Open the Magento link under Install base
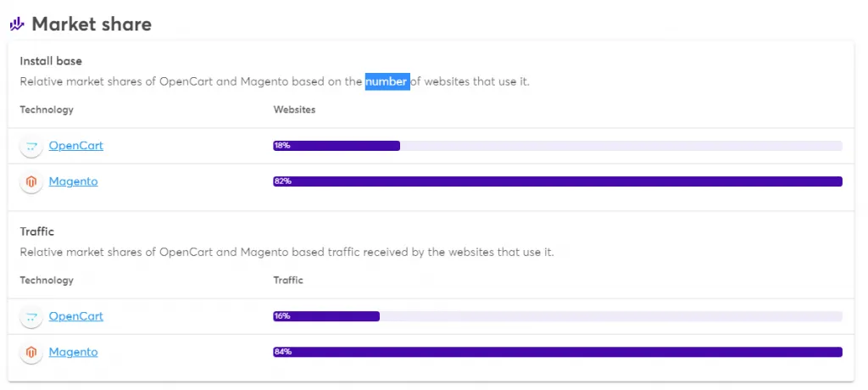 point(73,181)
